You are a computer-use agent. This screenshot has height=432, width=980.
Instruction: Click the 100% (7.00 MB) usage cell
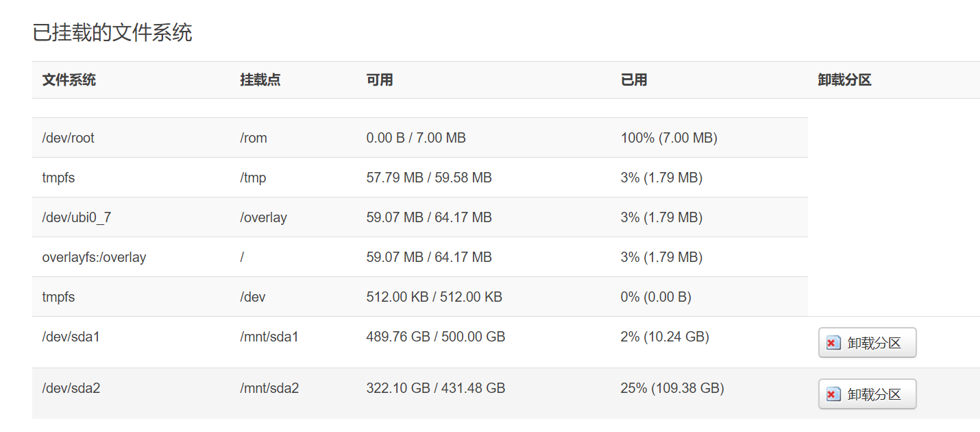pyautogui.click(x=669, y=138)
